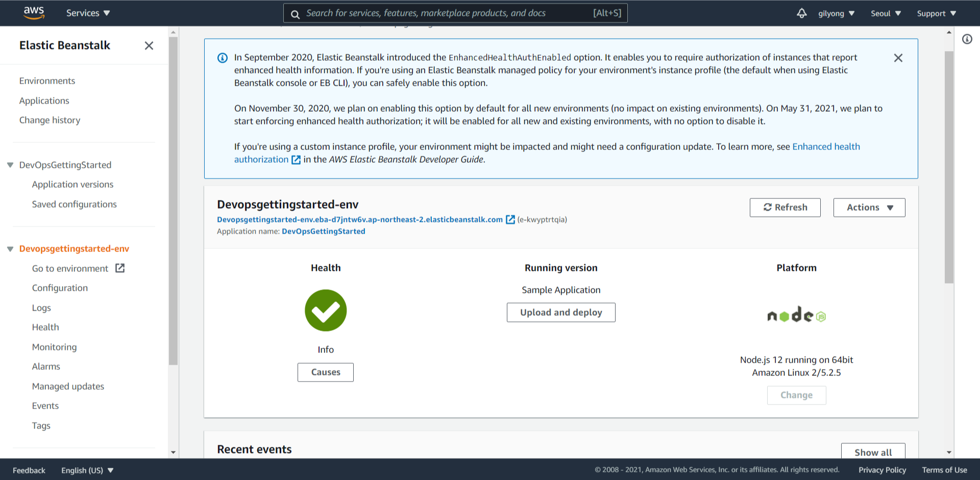Open the Services dropdown menu
Image resolution: width=980 pixels, height=480 pixels.
pos(88,13)
